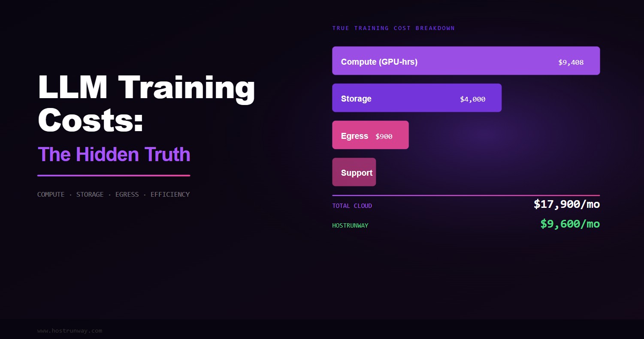Select the Egress cost bar
644x339 pixels.
point(370,135)
